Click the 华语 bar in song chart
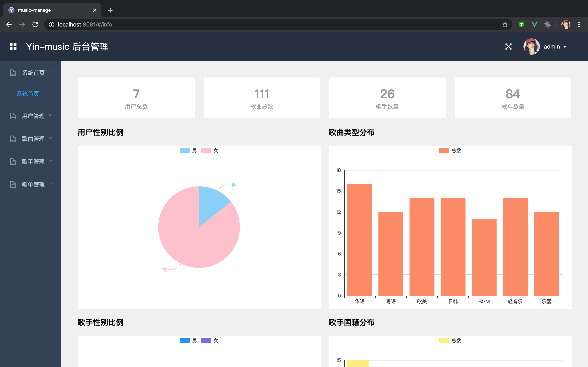Image resolution: width=588 pixels, height=367 pixels. (x=360, y=240)
